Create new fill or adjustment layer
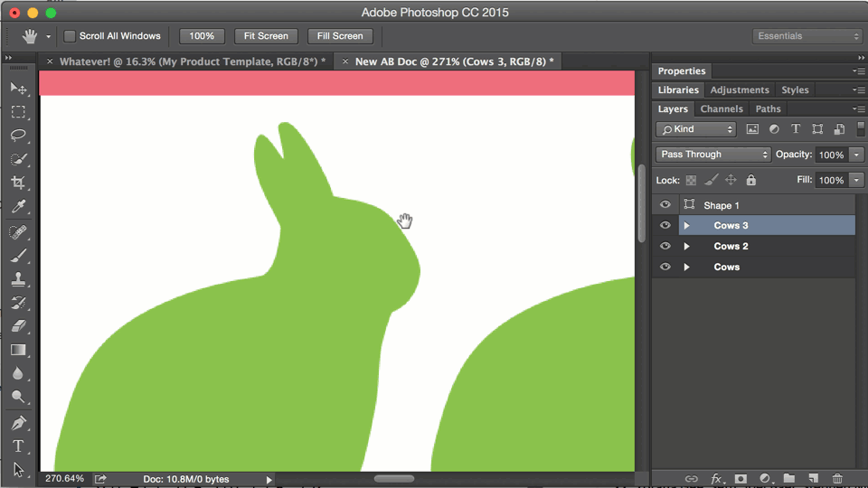Screen dimensions: 868x488 click(765, 479)
